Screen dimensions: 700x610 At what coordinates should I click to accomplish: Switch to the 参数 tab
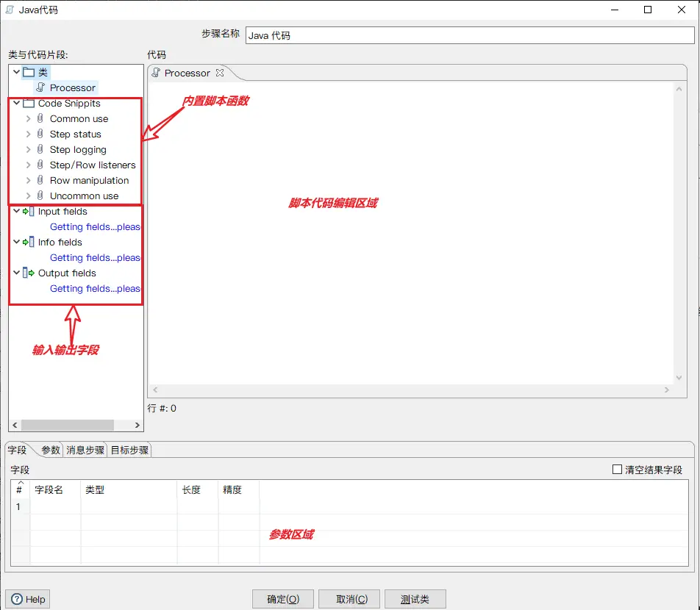(51, 450)
